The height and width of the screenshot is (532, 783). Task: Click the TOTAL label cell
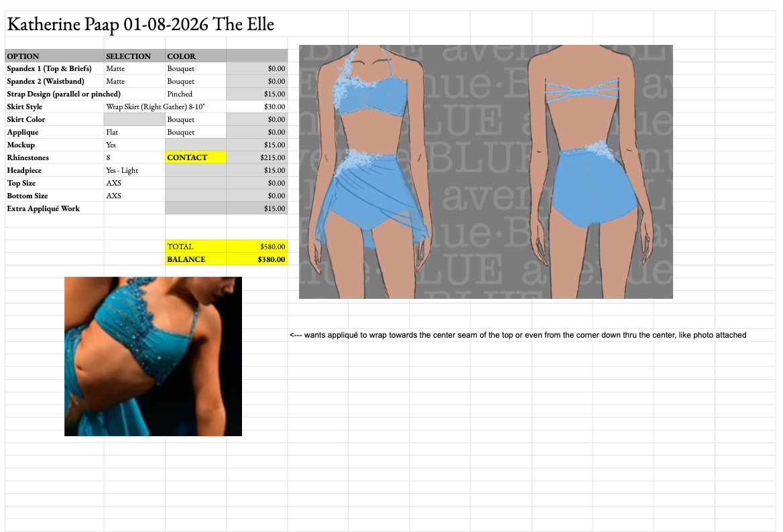195,247
